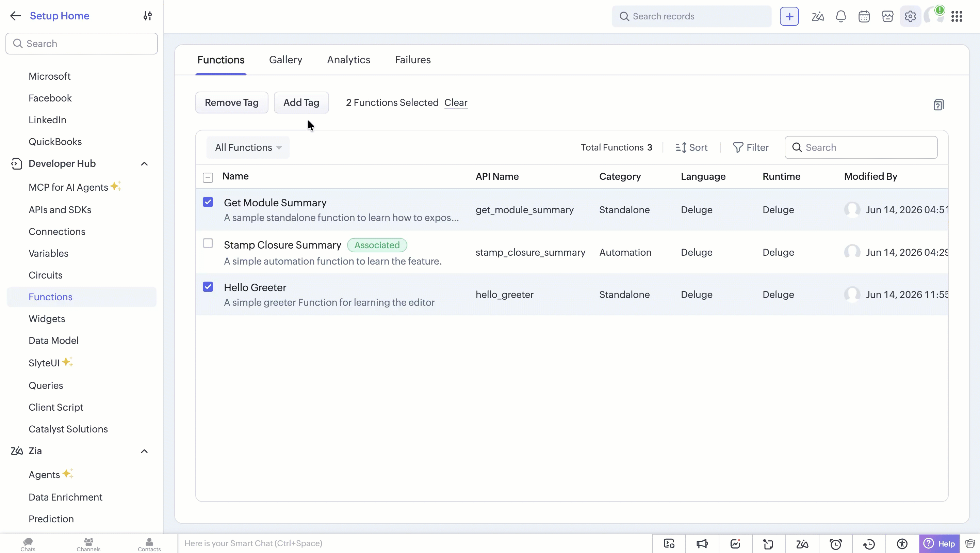Select the Functions tab
Viewport: 980px width, 553px height.
[x=220, y=60]
